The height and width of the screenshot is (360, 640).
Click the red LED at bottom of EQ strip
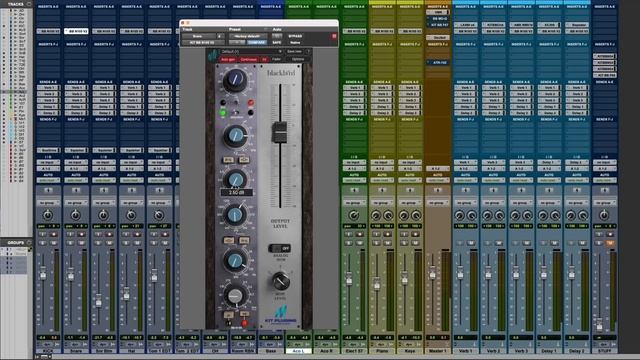coord(244,323)
